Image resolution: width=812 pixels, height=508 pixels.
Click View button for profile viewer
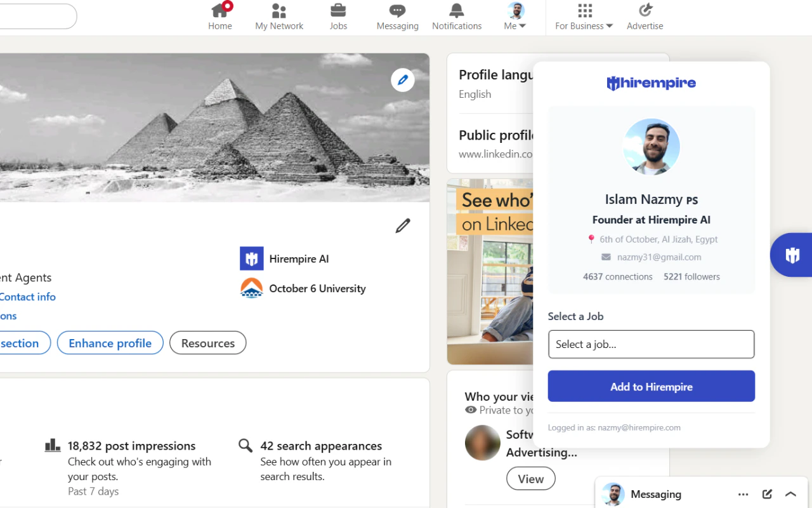[x=531, y=479]
